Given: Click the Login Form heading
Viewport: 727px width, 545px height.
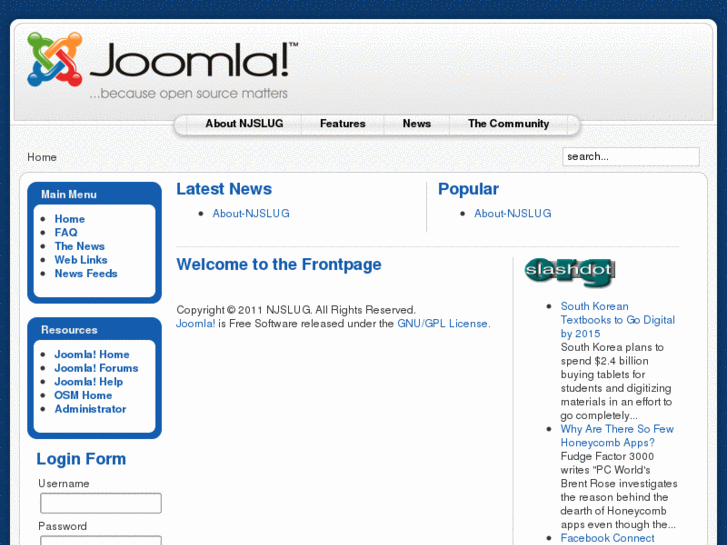Looking at the screenshot, I should pos(81,459).
